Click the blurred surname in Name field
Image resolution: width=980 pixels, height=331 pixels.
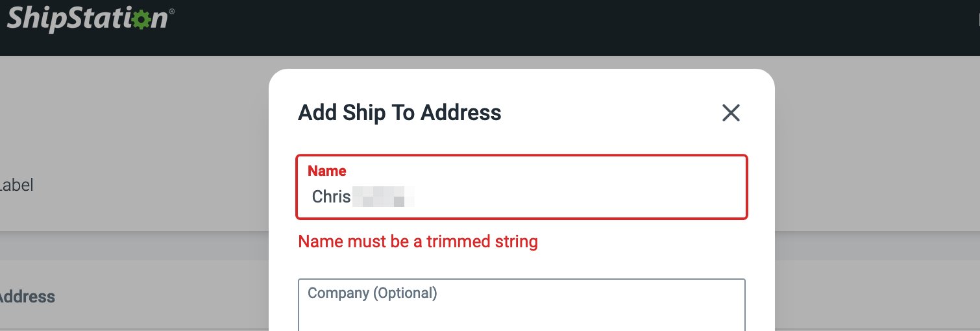tap(383, 196)
